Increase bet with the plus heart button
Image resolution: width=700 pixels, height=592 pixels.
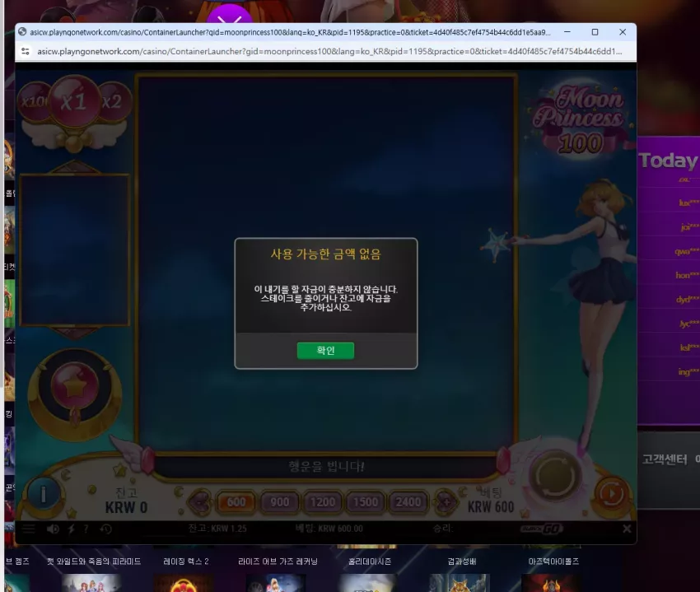(446, 501)
